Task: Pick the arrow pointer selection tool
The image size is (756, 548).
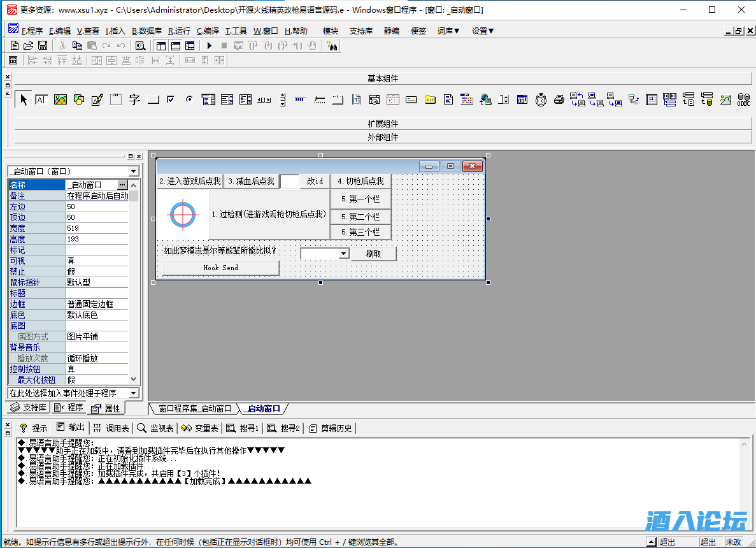Action: (24, 99)
